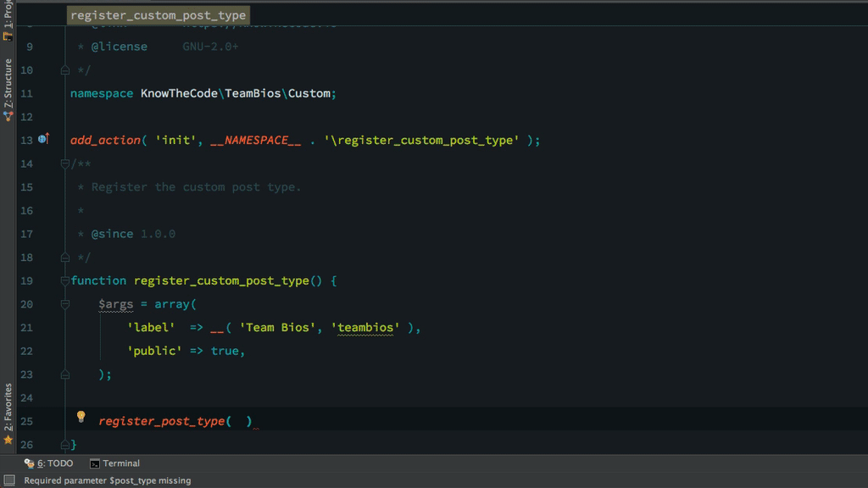
Task: Fold the doc comment starting at line 14
Action: pyautogui.click(x=64, y=163)
